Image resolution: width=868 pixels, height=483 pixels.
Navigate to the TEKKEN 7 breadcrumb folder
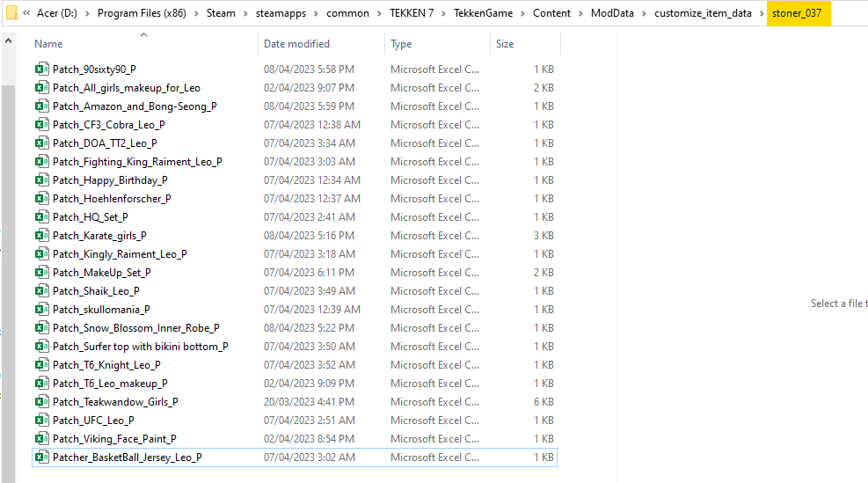point(412,12)
